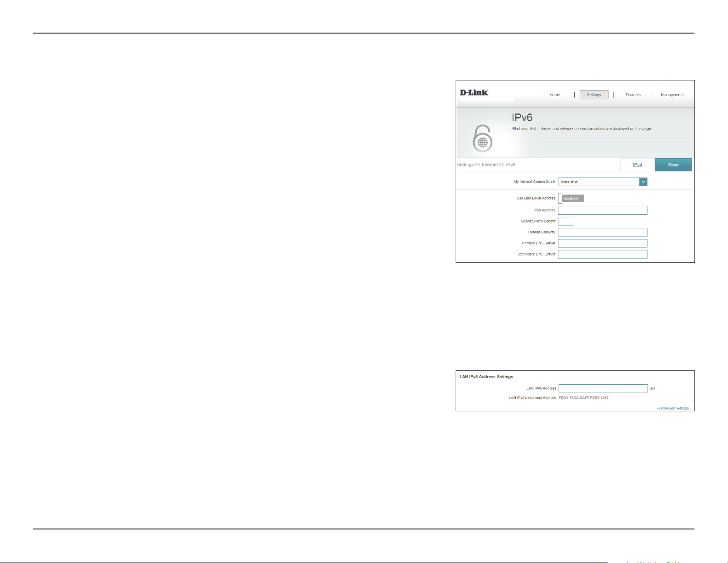
Task: Click the Secondary DNS Server field
Action: click(x=603, y=254)
